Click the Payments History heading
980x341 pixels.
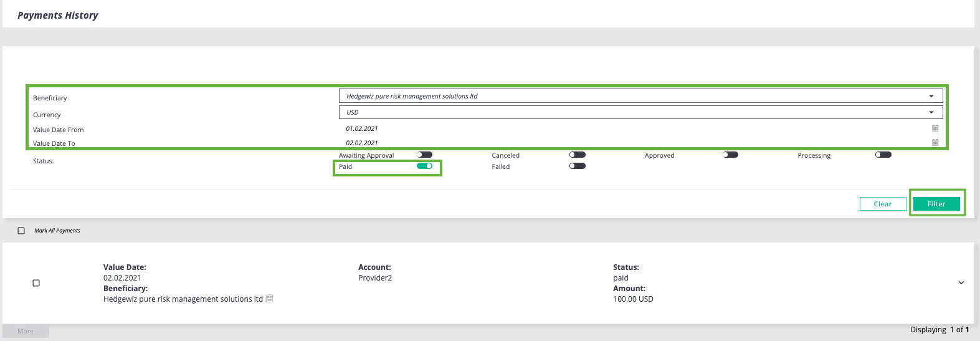58,15
